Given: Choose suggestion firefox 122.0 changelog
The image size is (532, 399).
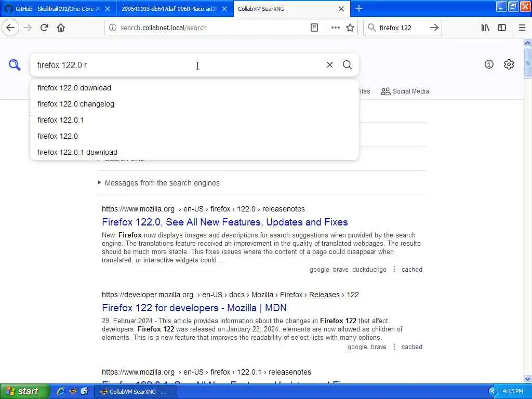Looking at the screenshot, I should 194,104.
